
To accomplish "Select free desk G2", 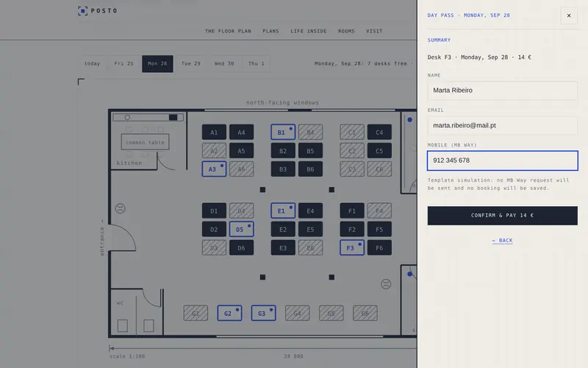I will [229, 313].
